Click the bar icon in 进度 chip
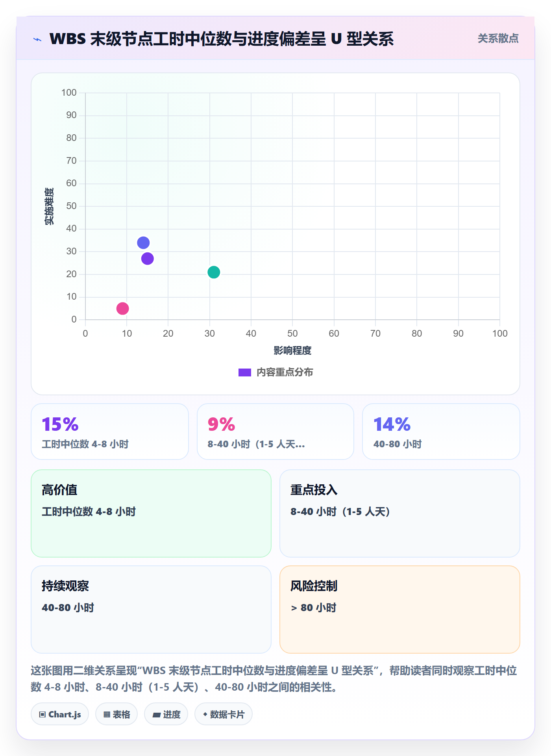551x756 pixels. coord(157,715)
